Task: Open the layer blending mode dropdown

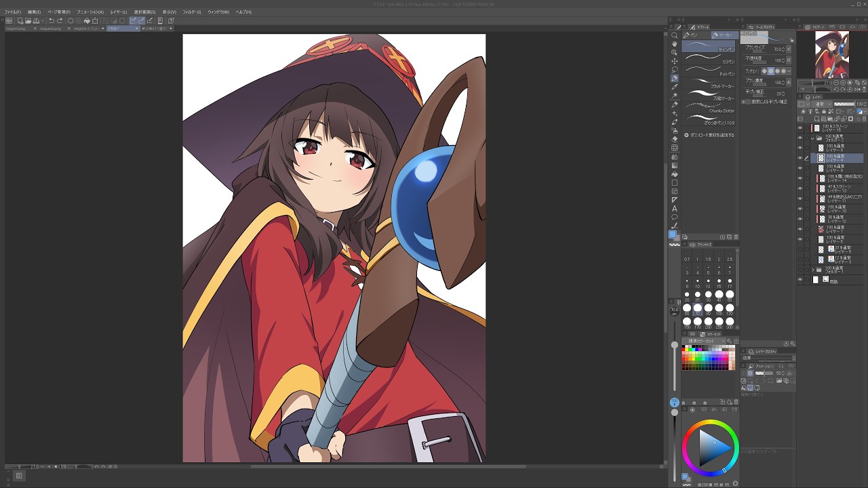Action: [x=822, y=104]
